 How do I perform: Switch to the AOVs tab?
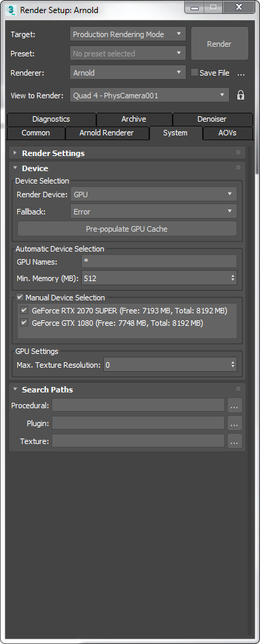[228, 133]
